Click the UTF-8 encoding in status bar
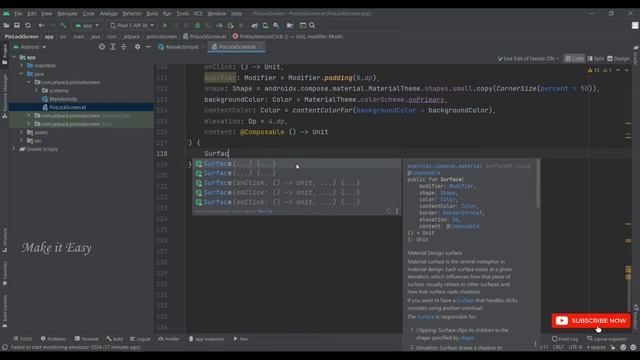This screenshot has height=360, width=640. [575, 347]
